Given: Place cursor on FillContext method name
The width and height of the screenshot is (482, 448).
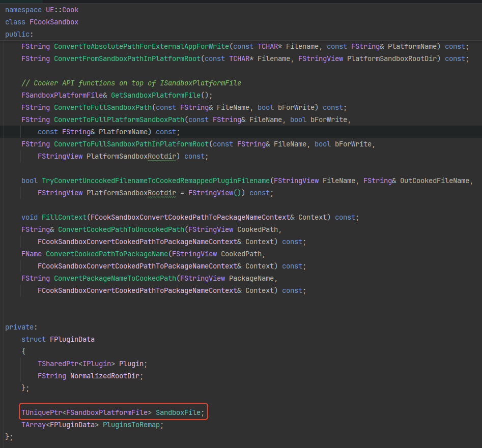Looking at the screenshot, I should [x=64, y=217].
